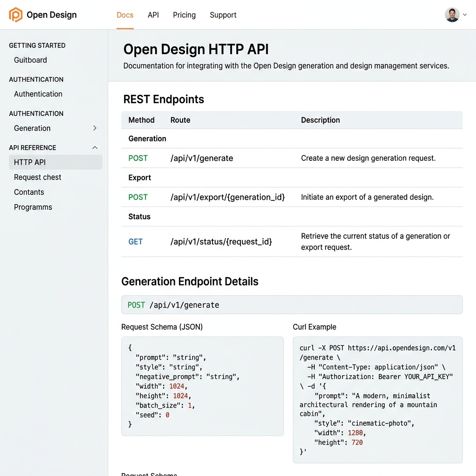Click POST method in the generate row
This screenshot has height=476, width=476.
click(138, 158)
